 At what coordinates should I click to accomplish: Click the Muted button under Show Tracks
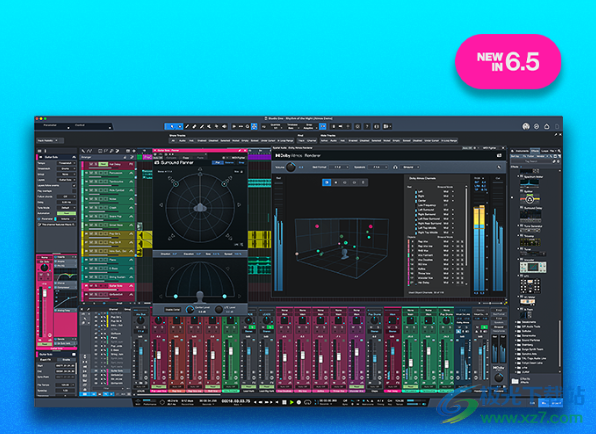point(235,141)
